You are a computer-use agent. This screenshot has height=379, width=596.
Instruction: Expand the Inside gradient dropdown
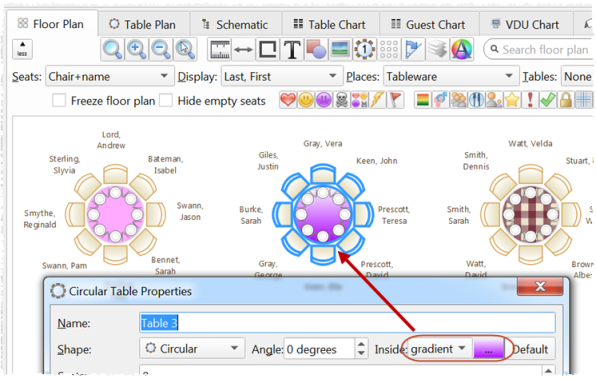click(x=439, y=349)
